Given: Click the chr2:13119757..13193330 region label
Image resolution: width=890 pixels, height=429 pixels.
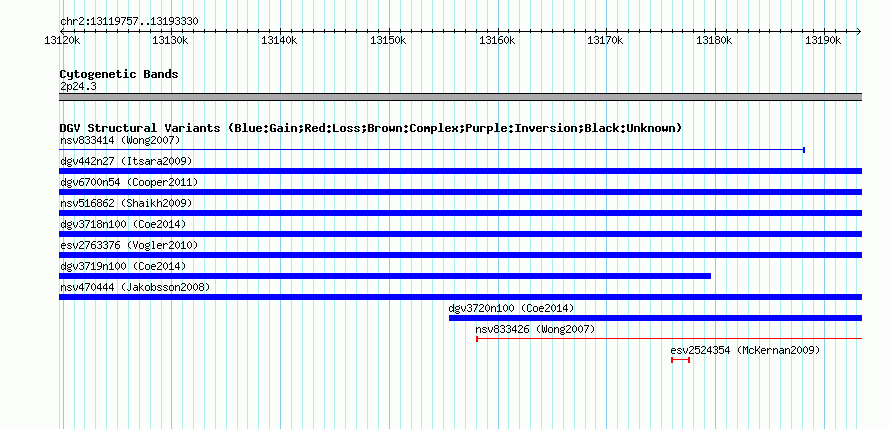Looking at the screenshot, I should [129, 22].
